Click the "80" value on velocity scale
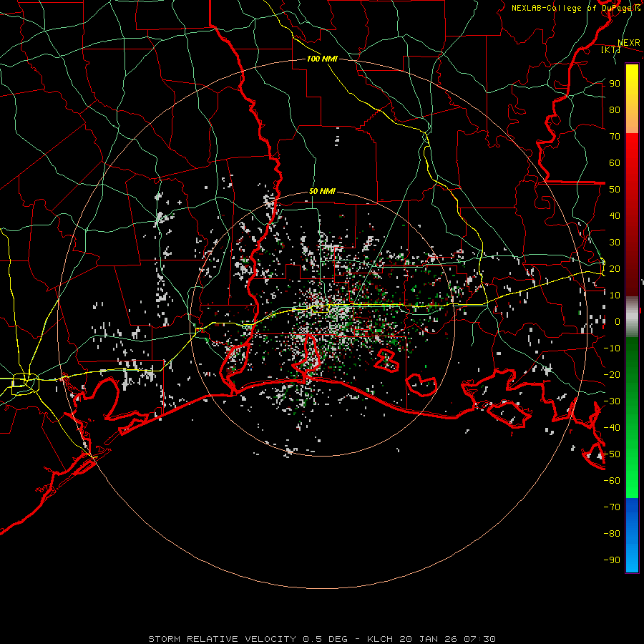The width and height of the screenshot is (644, 644). pyautogui.click(x=615, y=110)
